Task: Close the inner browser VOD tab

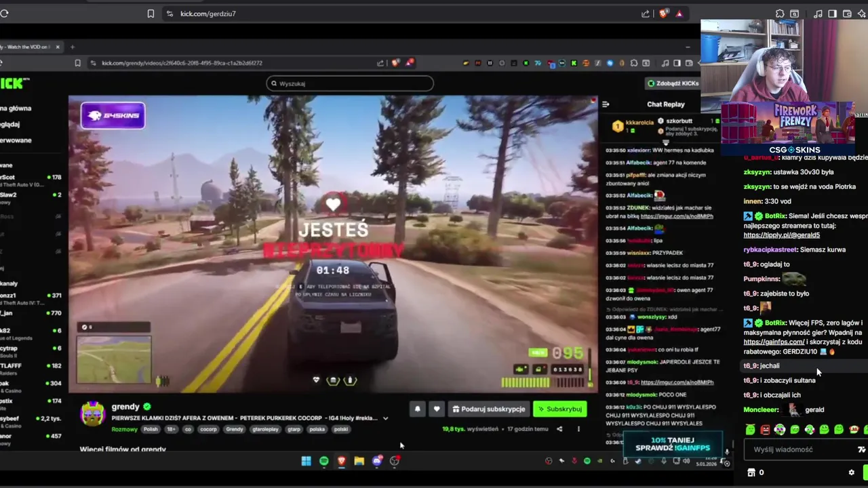Action: [58, 47]
